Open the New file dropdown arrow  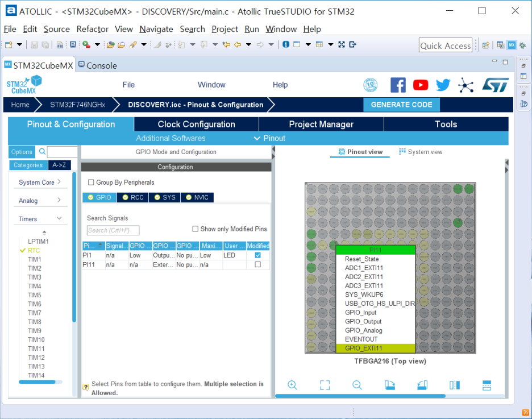pyautogui.click(x=19, y=44)
